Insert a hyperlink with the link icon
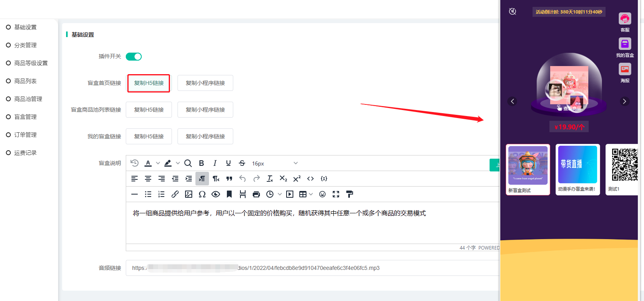Screen dimensions: 644x301 coord(175,194)
